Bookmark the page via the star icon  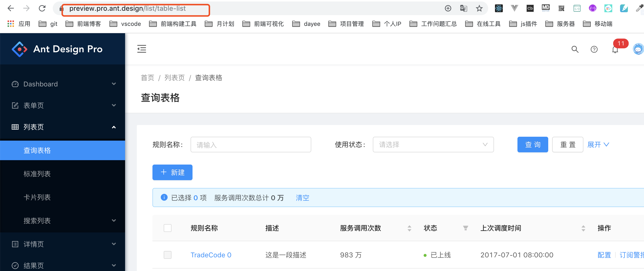[479, 8]
